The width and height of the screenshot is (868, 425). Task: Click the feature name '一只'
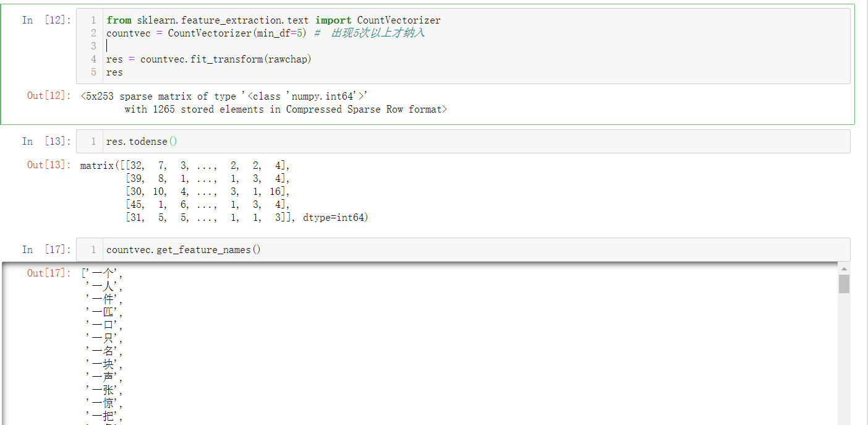103,338
